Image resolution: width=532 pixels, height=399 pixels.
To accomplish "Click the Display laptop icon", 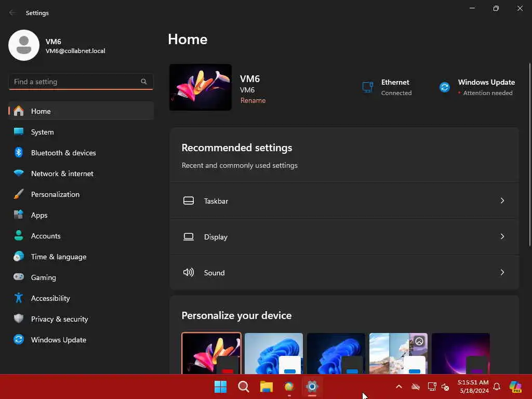I will click(x=189, y=236).
